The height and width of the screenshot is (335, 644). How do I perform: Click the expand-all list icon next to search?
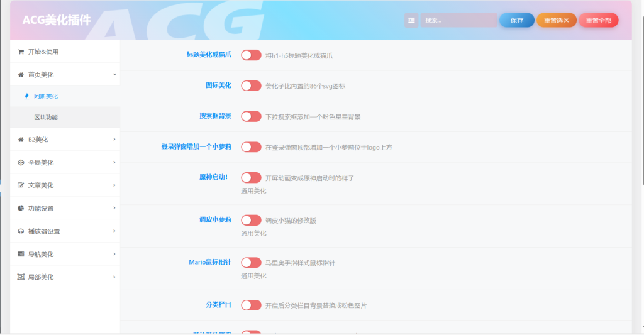(x=411, y=20)
